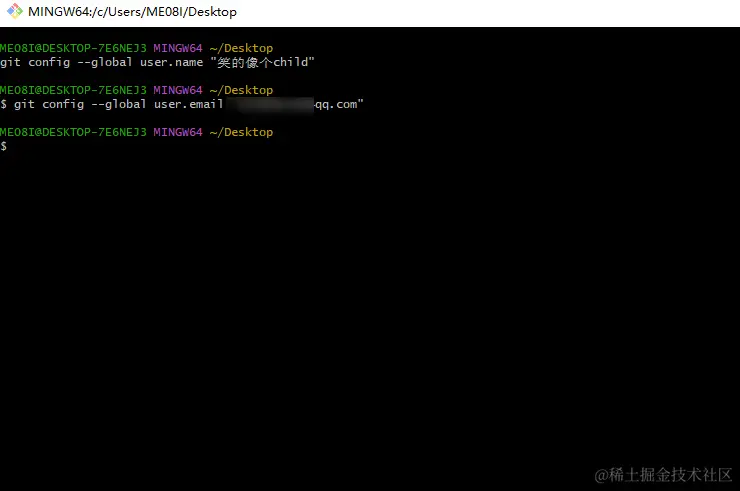Click the Git Bash icon in title bar
The image size is (740, 491).
coord(15,11)
